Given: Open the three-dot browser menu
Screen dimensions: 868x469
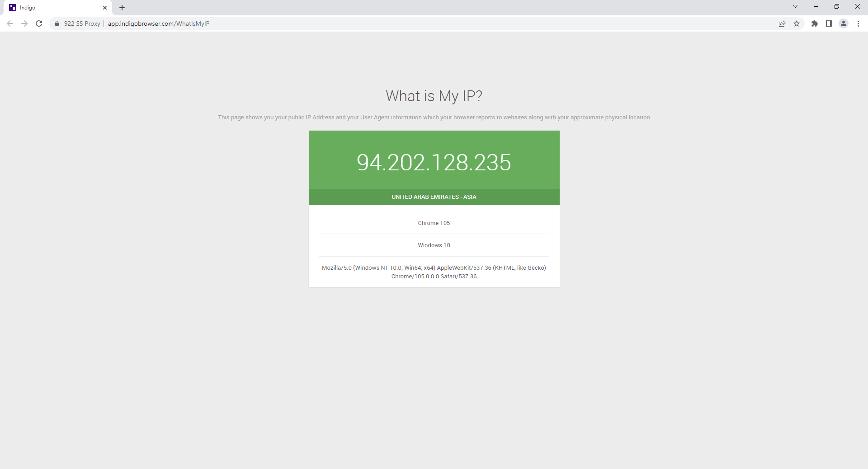Looking at the screenshot, I should click(x=858, y=23).
